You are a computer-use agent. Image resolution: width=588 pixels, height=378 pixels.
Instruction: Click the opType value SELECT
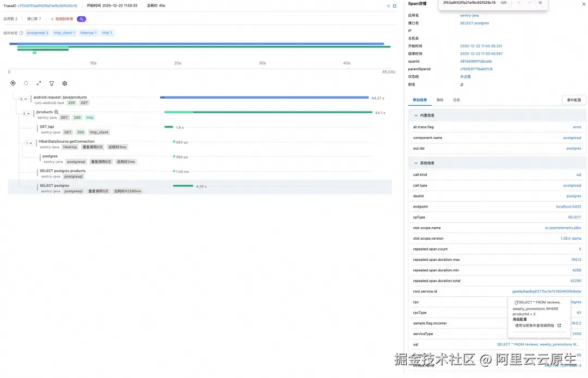coord(574,217)
